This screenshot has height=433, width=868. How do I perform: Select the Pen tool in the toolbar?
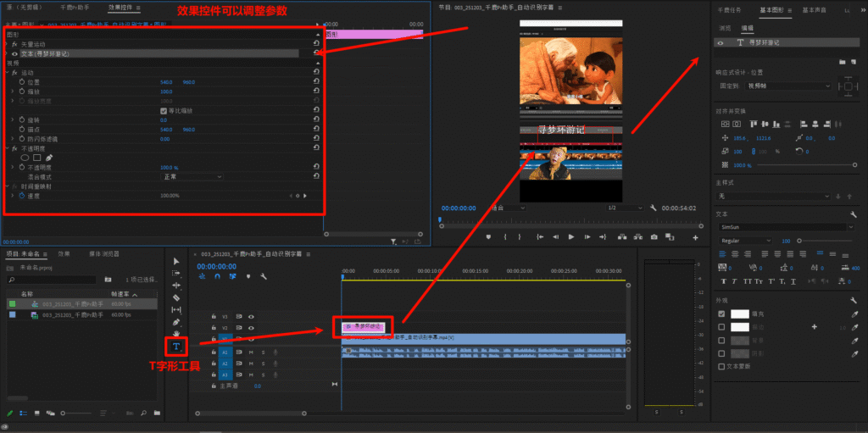[176, 322]
